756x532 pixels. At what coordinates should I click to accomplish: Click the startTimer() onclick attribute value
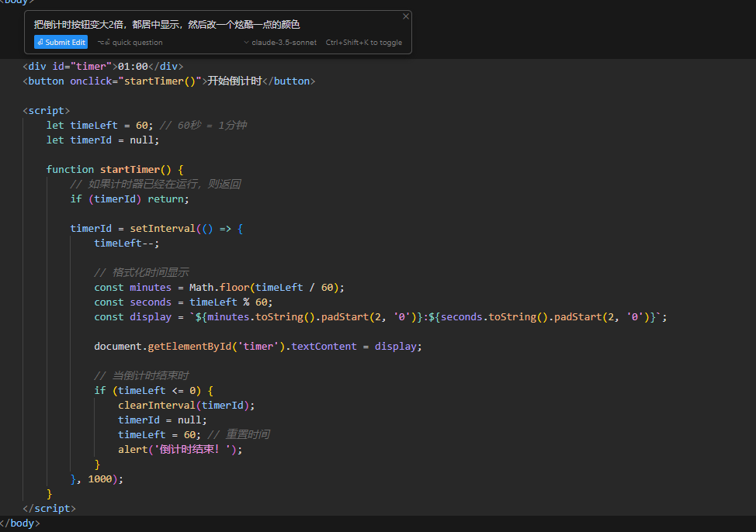tap(160, 81)
